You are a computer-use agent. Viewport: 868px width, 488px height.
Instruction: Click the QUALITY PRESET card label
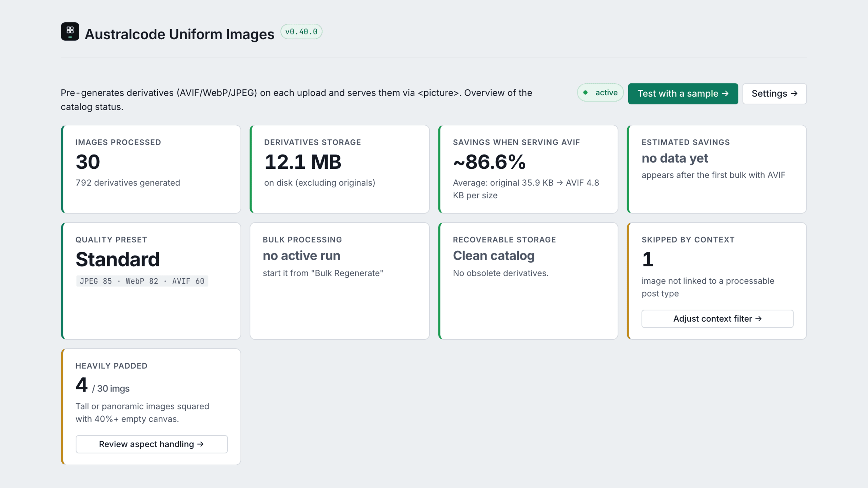(111, 240)
